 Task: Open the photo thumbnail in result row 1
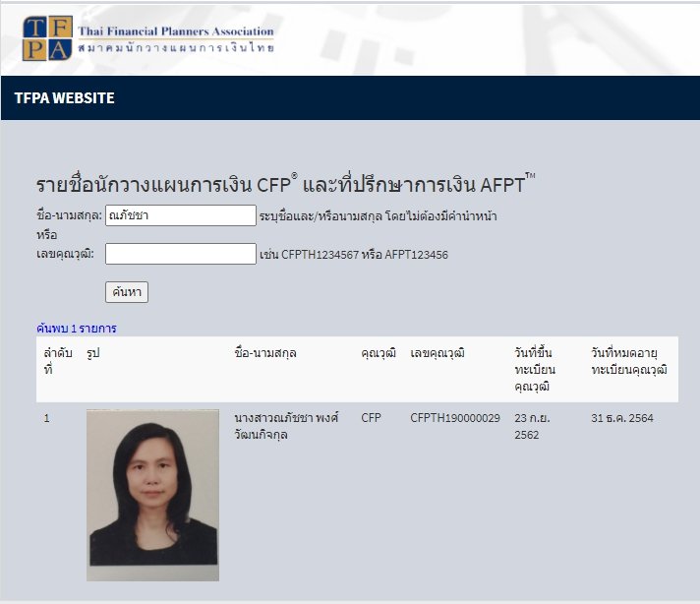coord(152,495)
